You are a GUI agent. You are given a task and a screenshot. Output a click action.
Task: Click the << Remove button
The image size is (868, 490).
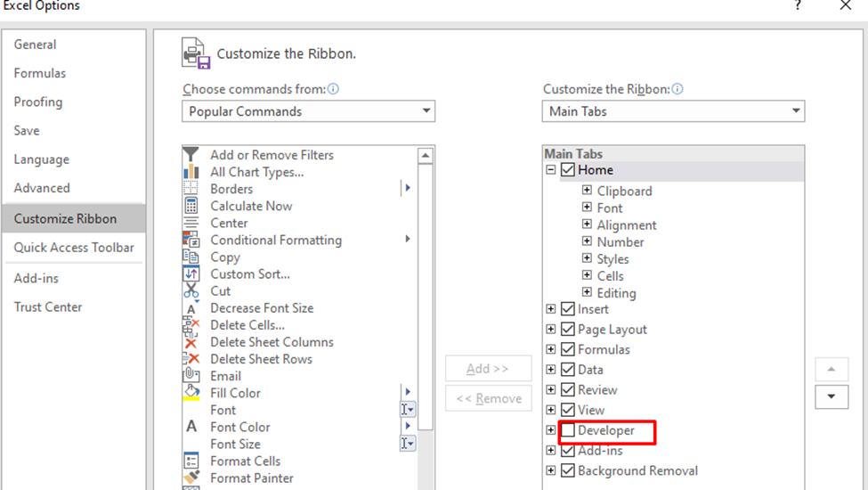(x=488, y=398)
